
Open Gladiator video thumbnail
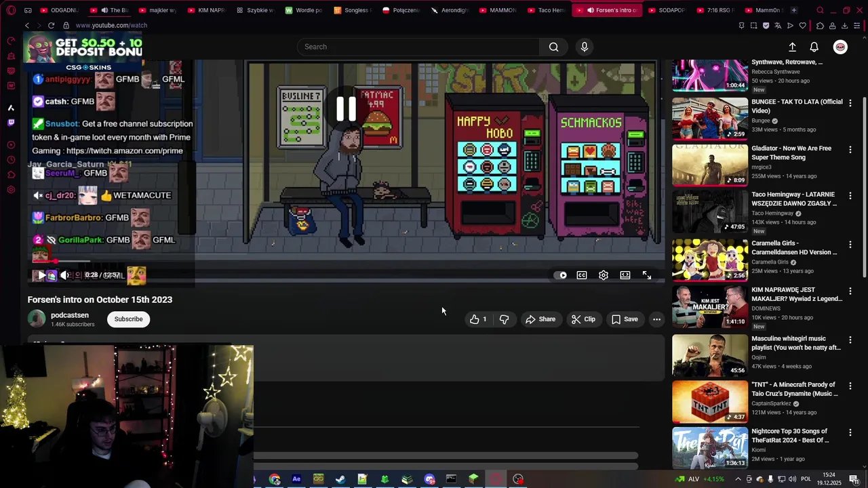pos(710,165)
